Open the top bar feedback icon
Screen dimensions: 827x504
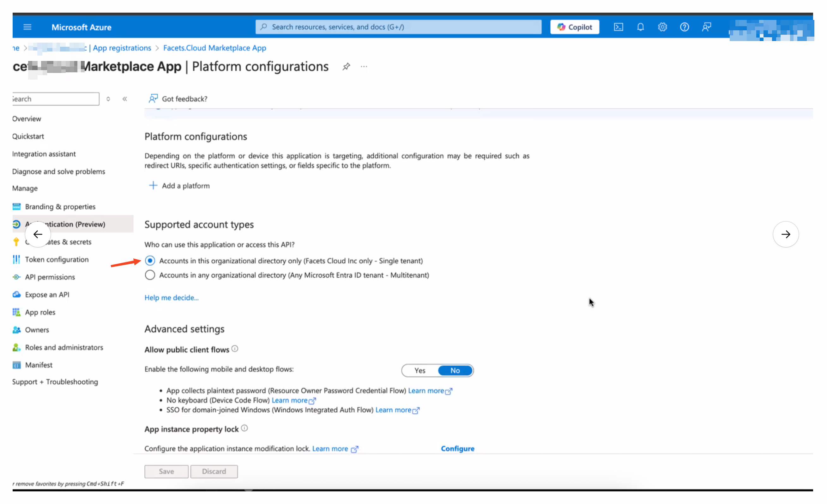707,27
